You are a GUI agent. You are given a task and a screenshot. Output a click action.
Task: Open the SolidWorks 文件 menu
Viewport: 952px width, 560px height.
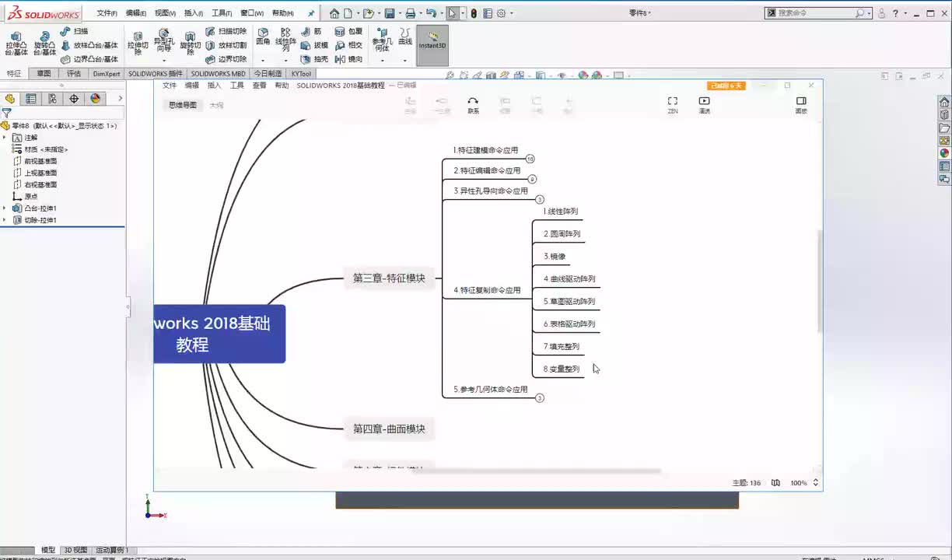[107, 13]
